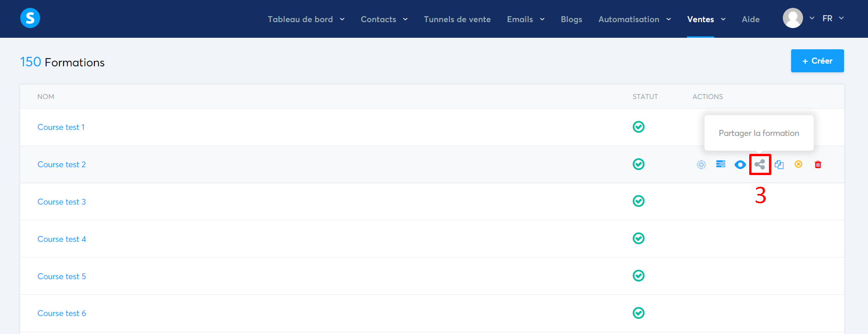Open Course test 4 link

(x=62, y=239)
